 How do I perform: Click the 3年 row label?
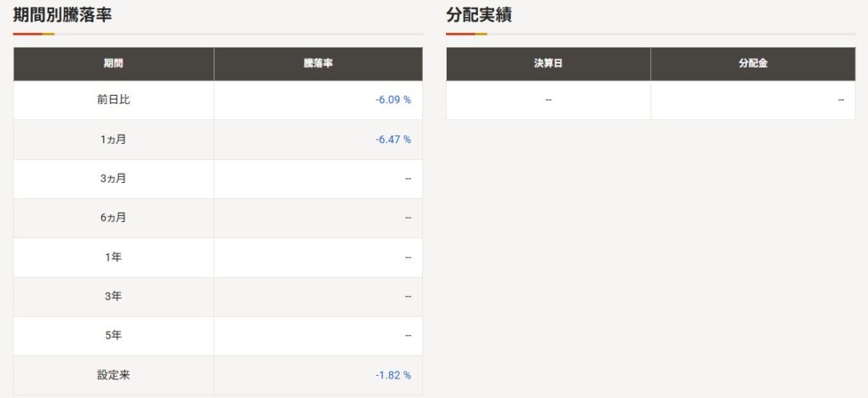[x=114, y=296]
